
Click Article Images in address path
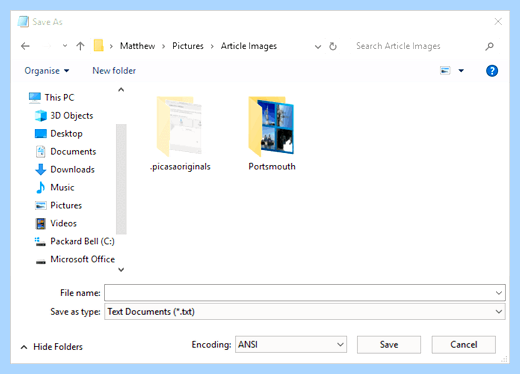pos(249,46)
